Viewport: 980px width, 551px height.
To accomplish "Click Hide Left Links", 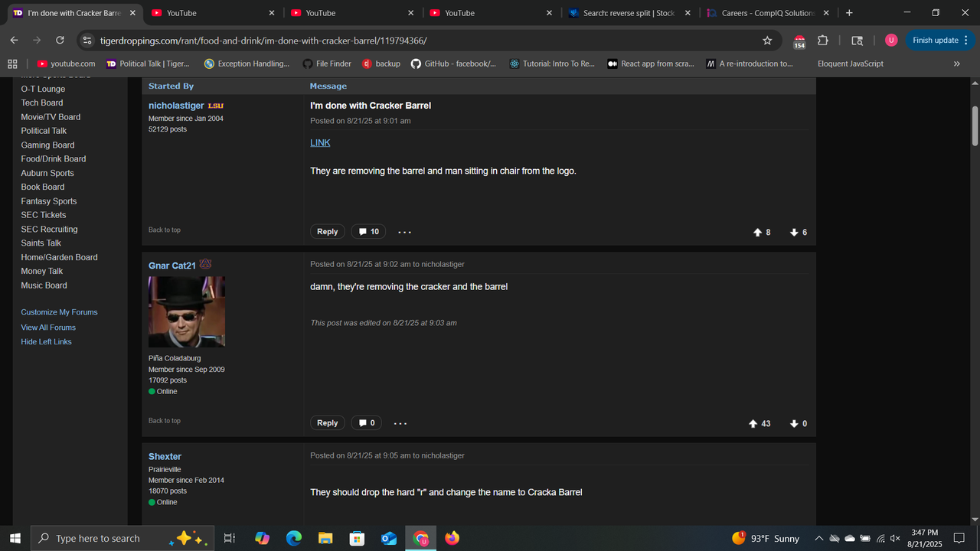I will tap(46, 342).
